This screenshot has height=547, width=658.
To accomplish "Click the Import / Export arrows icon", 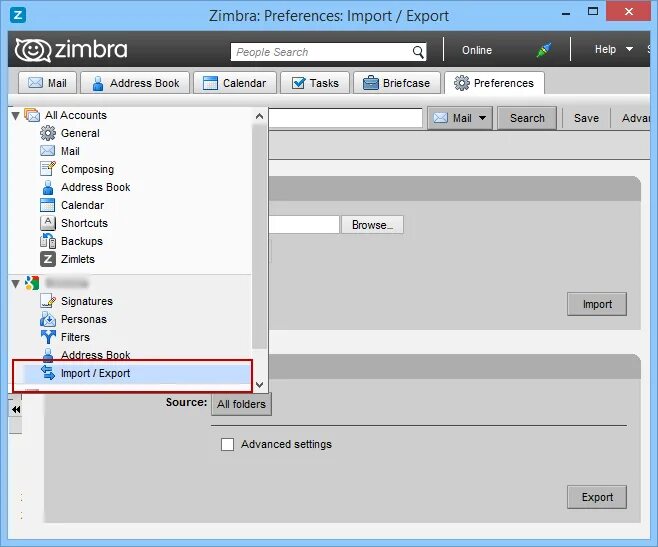I will pos(48,373).
